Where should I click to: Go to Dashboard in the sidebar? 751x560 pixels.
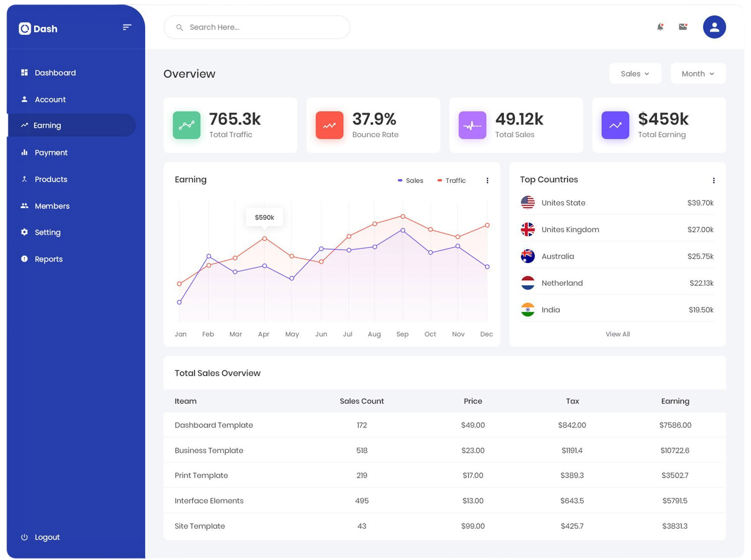click(x=55, y=73)
